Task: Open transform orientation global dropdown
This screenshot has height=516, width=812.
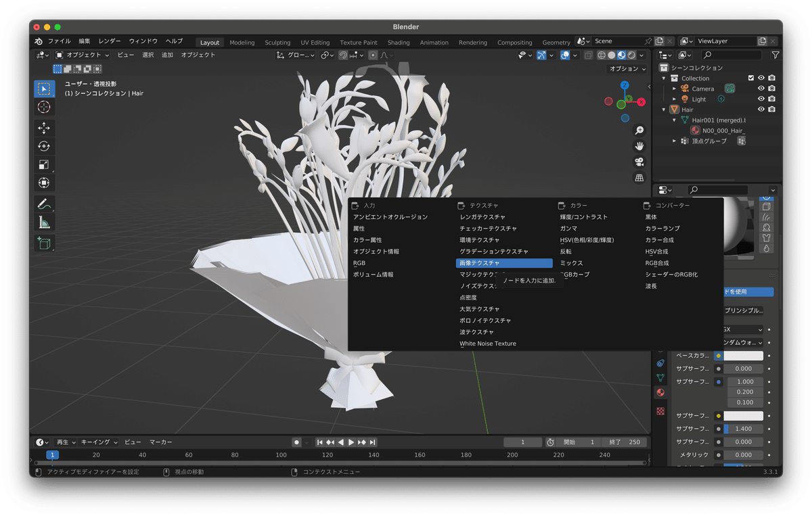Action: tap(296, 55)
